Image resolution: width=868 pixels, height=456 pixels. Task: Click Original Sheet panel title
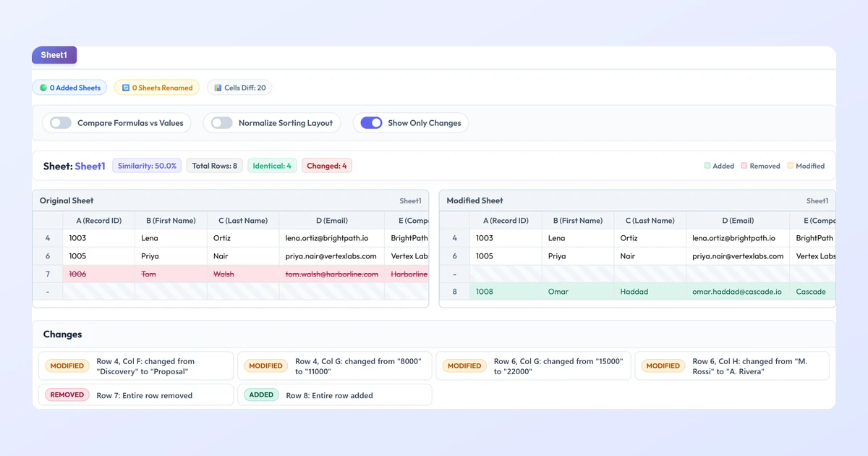(x=67, y=200)
